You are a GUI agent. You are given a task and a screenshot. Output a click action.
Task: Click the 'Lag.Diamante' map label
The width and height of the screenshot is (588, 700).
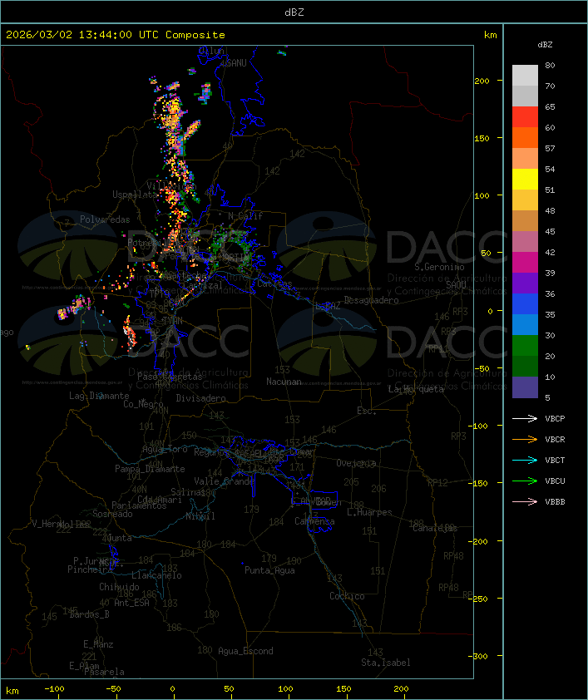99,396
